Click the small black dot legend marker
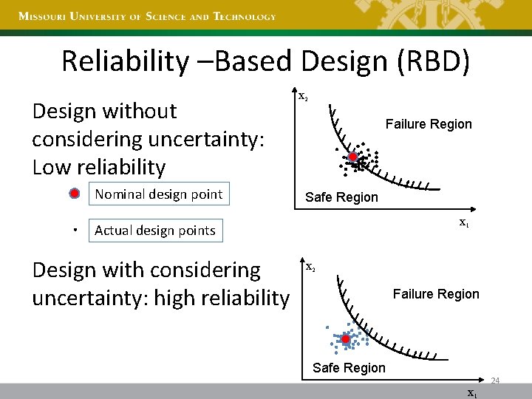Screen dimensions: 532x399 pos(75,230)
